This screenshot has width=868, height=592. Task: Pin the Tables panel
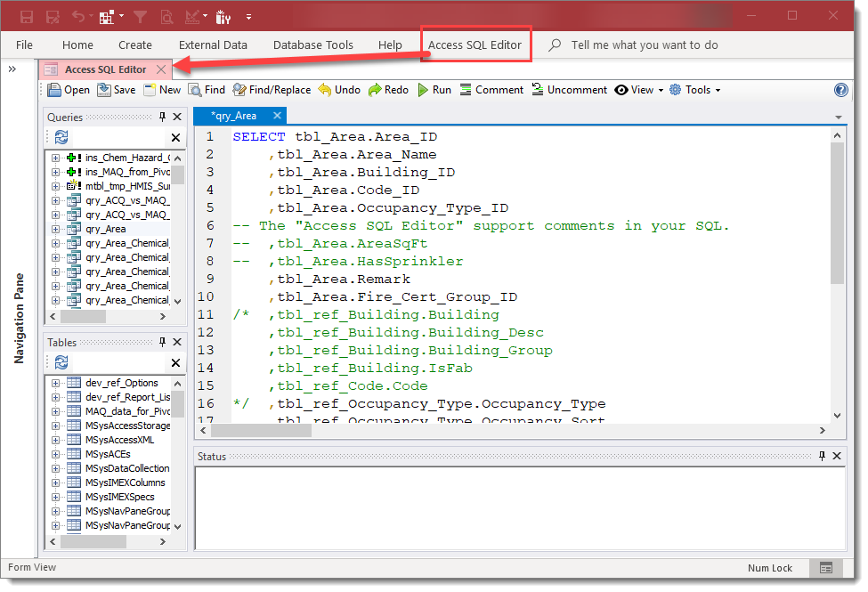tap(162, 342)
